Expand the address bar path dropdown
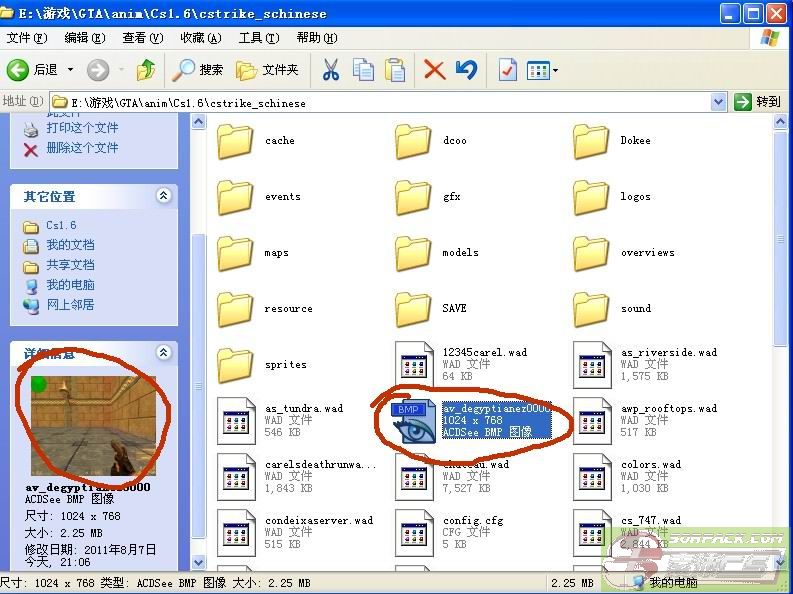This screenshot has width=793, height=594. [719, 102]
